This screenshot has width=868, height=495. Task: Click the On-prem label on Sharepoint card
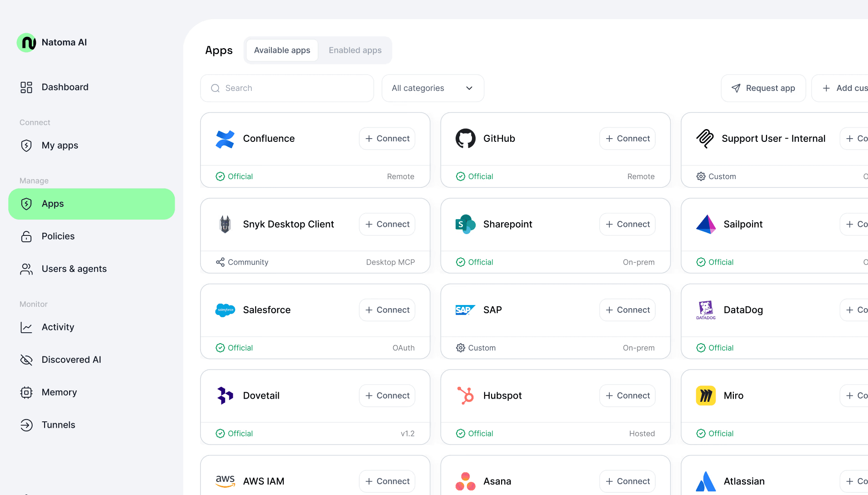point(639,262)
